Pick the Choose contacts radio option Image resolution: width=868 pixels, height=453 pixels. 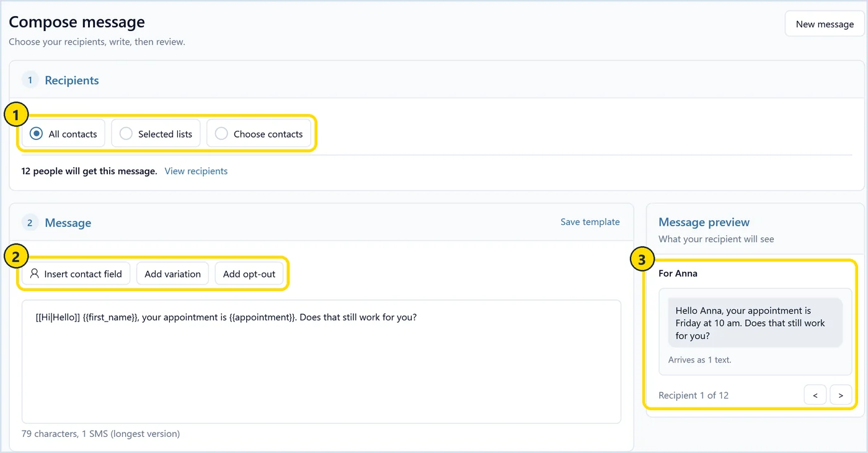(259, 134)
